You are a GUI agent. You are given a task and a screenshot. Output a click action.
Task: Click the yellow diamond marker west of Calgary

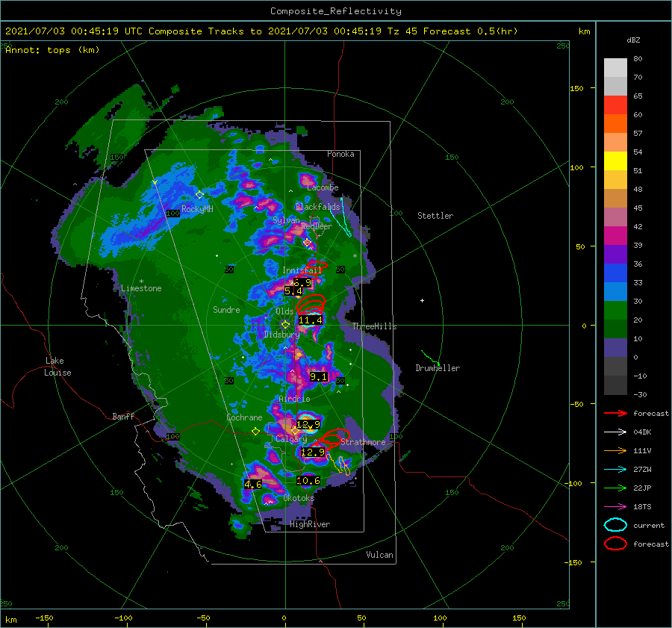pyautogui.click(x=255, y=432)
